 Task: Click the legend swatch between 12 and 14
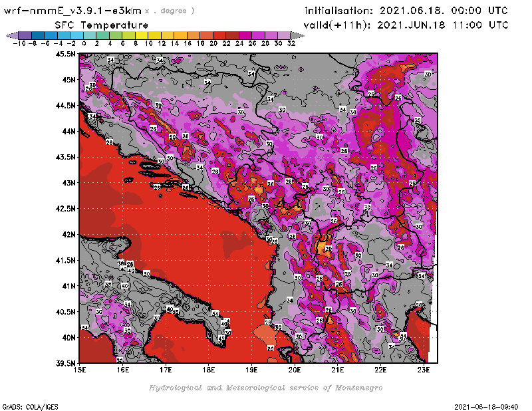click(168, 35)
